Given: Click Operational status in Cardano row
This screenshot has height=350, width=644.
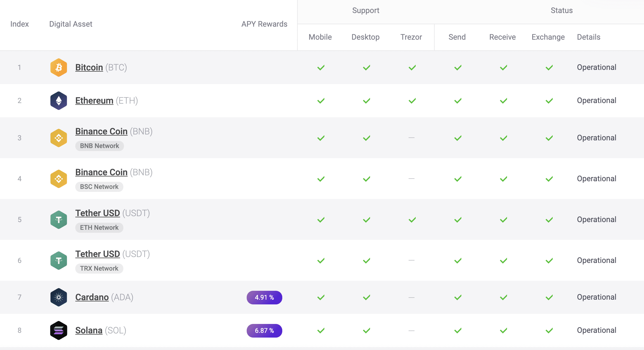Looking at the screenshot, I should [x=597, y=297].
